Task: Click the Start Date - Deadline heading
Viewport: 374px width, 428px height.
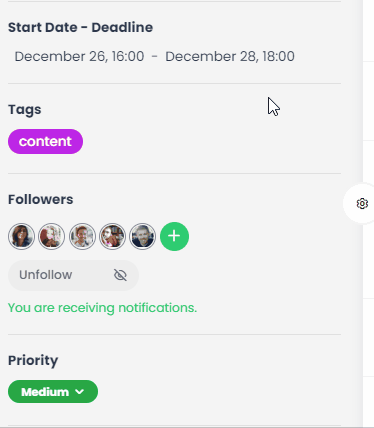Action: click(80, 27)
